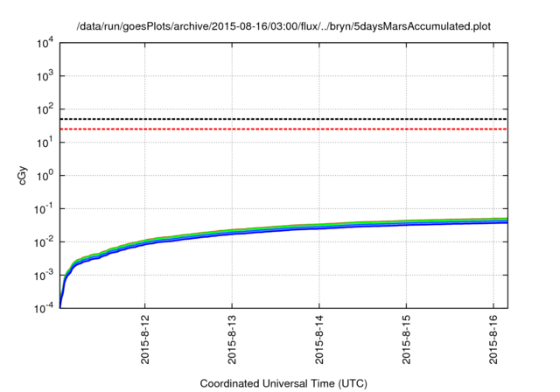This screenshot has width=560, height=392.
Task: Click the y-axis tick label 10^2
Action: [45, 108]
